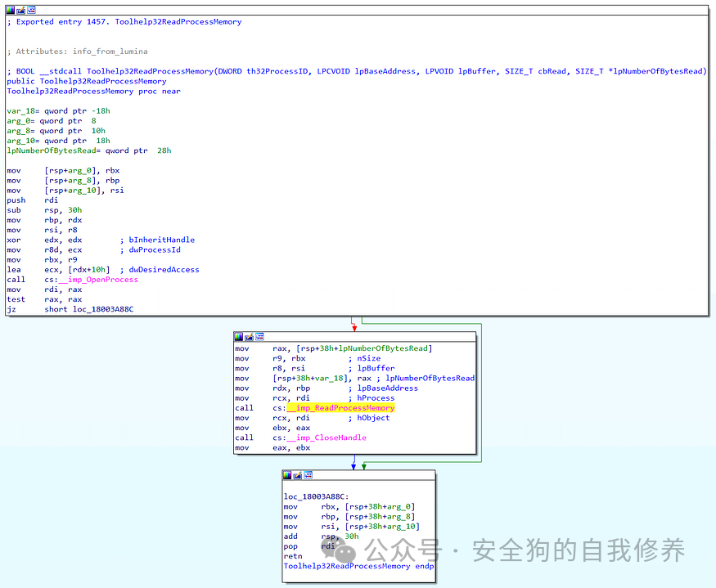
Task: Click the 'mov ebx, eax' instruction
Action: 272,429
